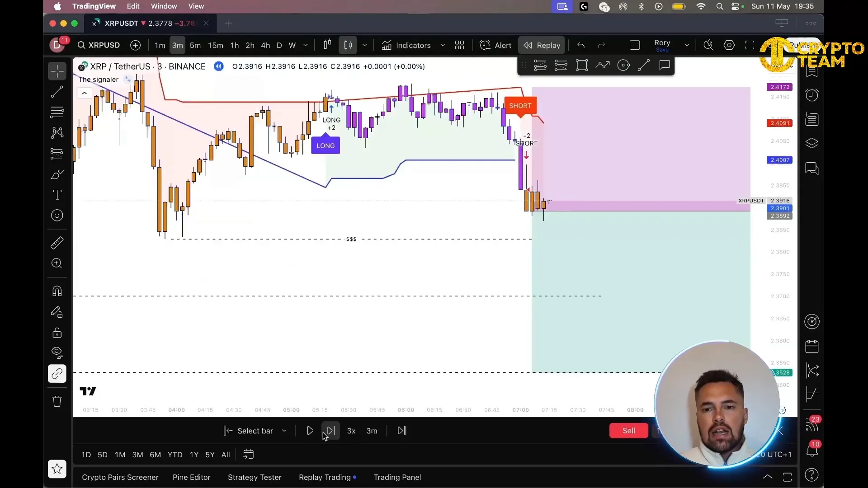The width and height of the screenshot is (868, 488).
Task: Expand the Rory layout dropdown
Action: (687, 45)
